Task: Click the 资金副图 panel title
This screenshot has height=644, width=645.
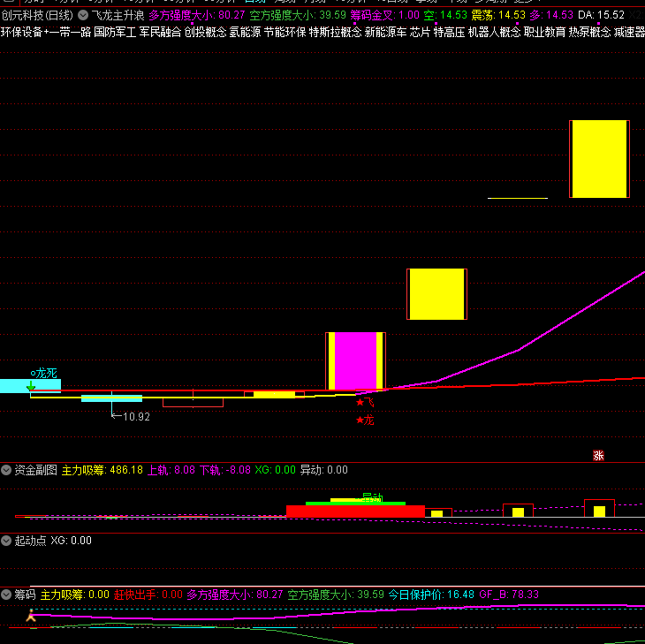Action: click(36, 470)
